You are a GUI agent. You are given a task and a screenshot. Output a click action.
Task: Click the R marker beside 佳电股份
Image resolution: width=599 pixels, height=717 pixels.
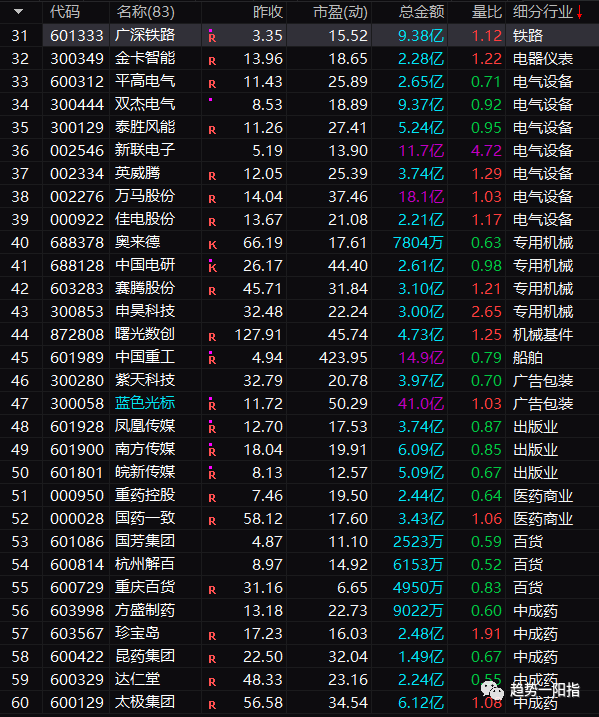coord(212,222)
